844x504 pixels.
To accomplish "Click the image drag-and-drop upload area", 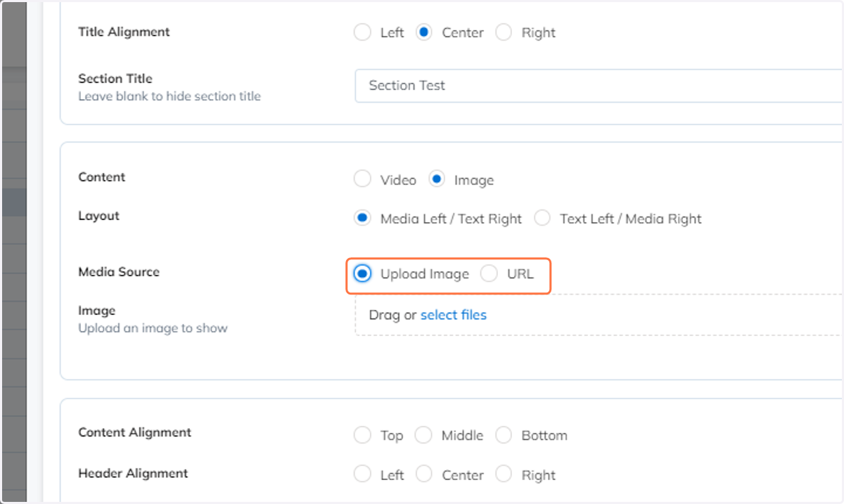I will pos(599,315).
